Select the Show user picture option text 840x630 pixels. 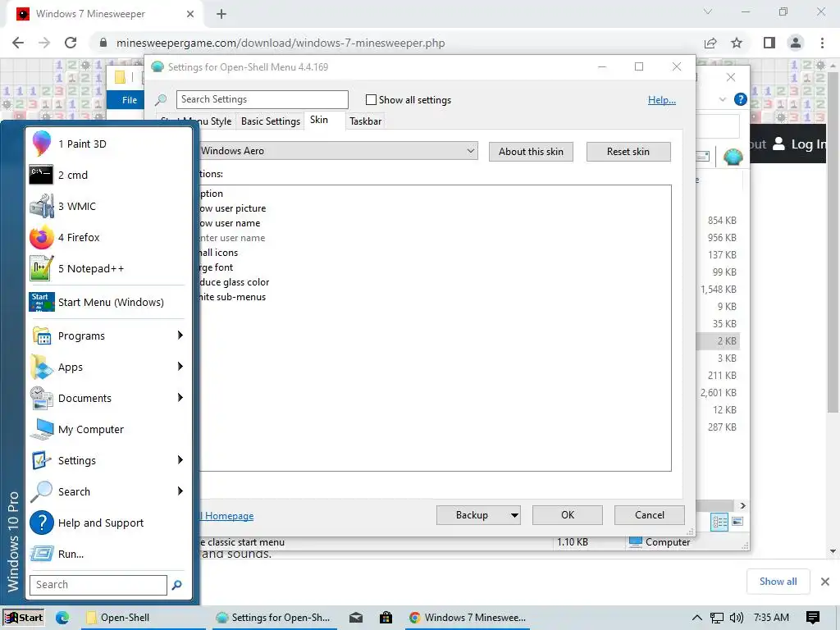(x=232, y=208)
